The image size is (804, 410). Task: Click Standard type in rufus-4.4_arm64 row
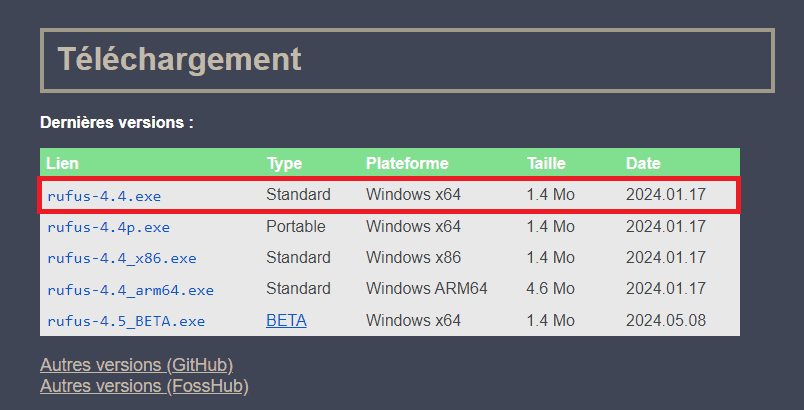[x=298, y=289]
